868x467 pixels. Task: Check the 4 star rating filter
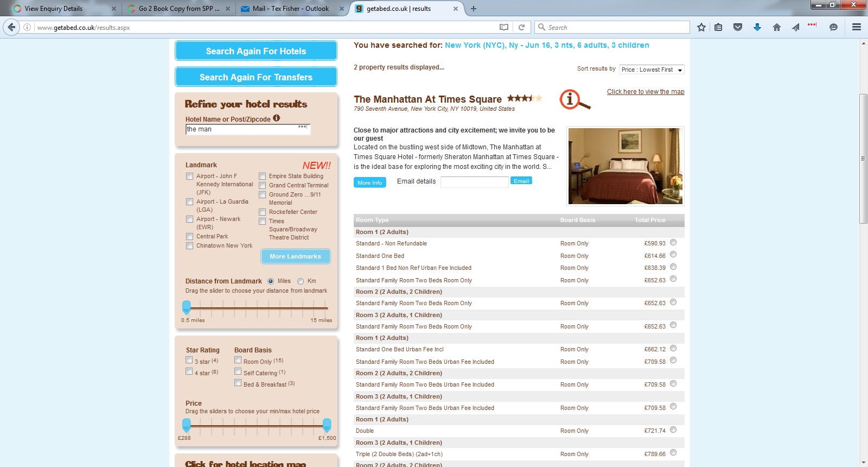click(189, 371)
